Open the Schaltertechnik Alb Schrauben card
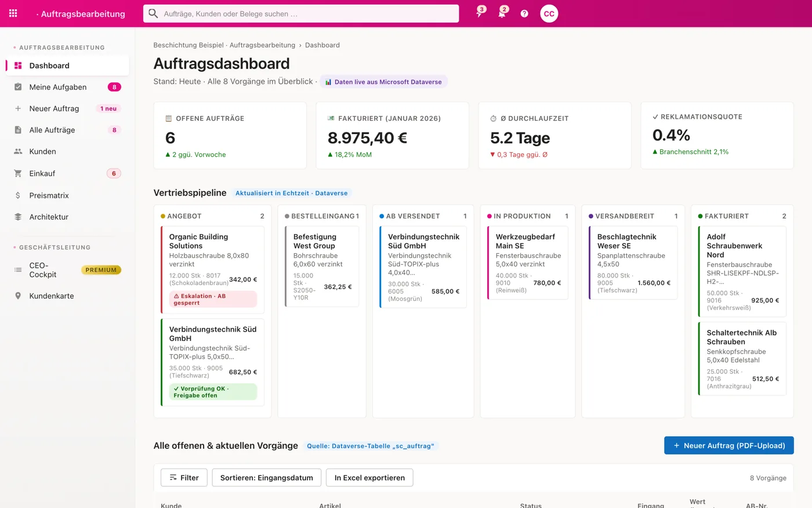This screenshot has height=508, width=812. coord(742,359)
